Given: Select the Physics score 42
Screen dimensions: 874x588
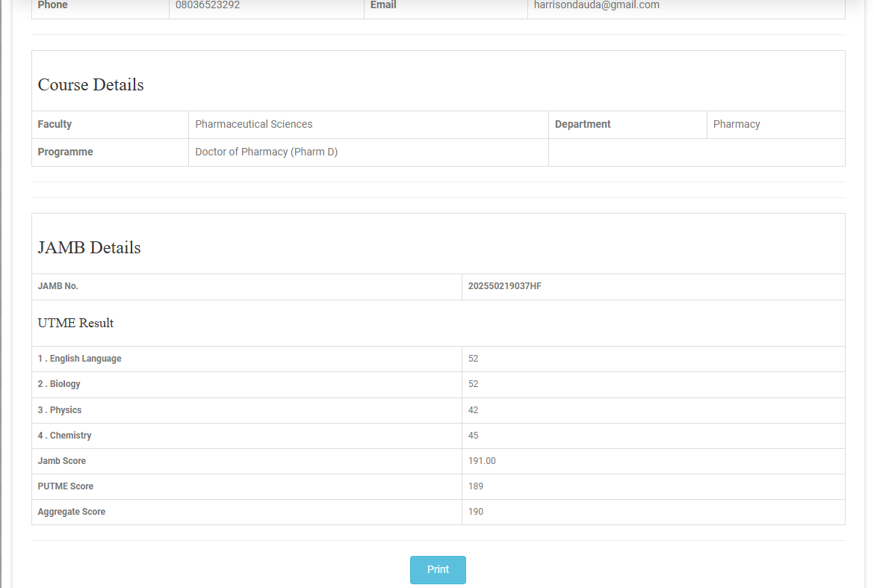Looking at the screenshot, I should click(474, 410).
